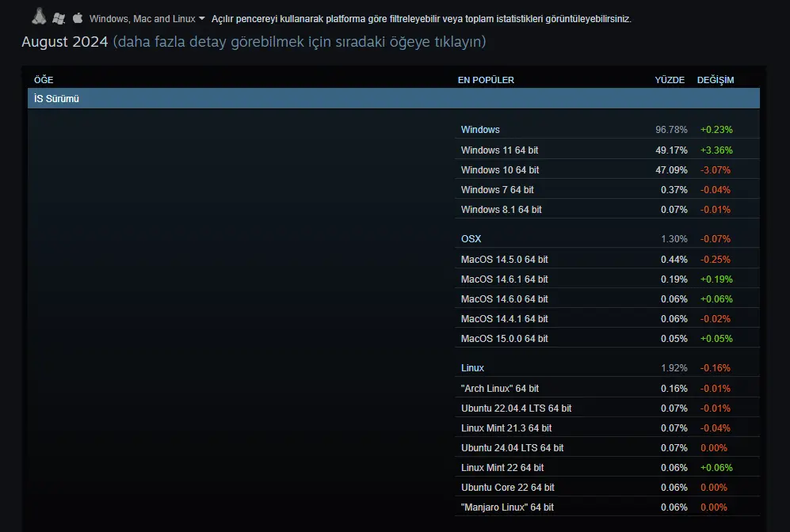
Task: Click the -0.25% change for MacOS 14.5.0
Action: (x=716, y=259)
